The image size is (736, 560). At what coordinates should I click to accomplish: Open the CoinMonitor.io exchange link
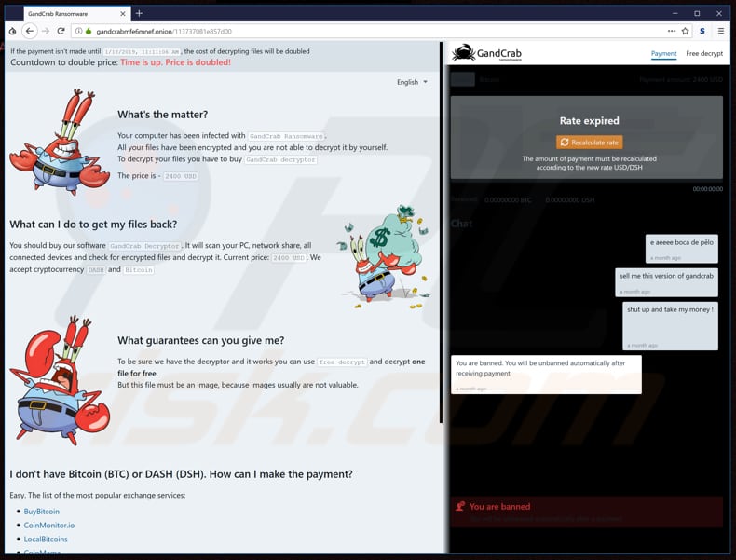(48, 525)
